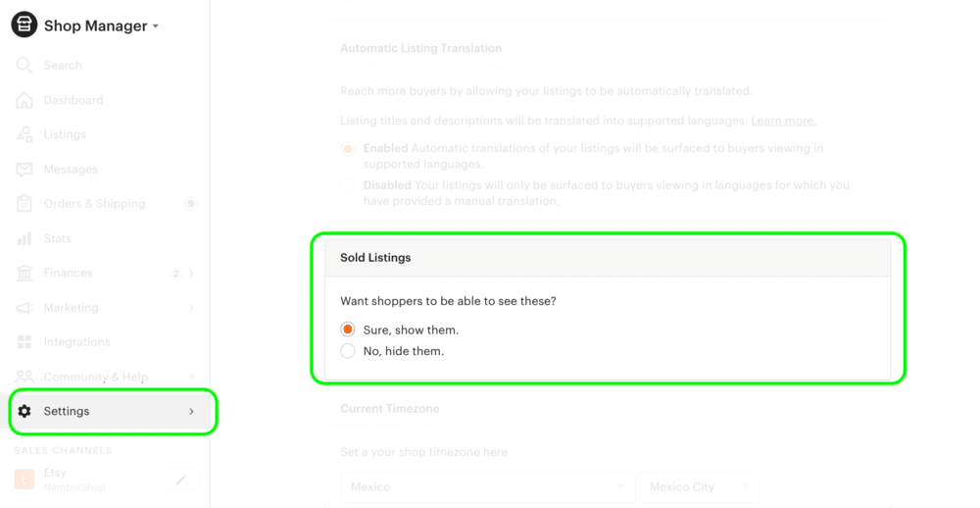980x508 pixels.
Task: Expand Settings submenu chevron
Action: tap(191, 411)
